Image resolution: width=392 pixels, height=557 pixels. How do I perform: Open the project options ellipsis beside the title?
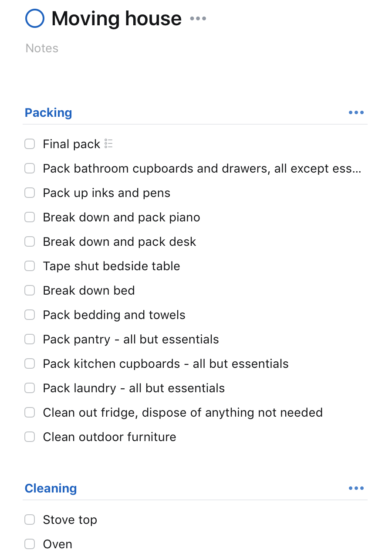point(198,19)
